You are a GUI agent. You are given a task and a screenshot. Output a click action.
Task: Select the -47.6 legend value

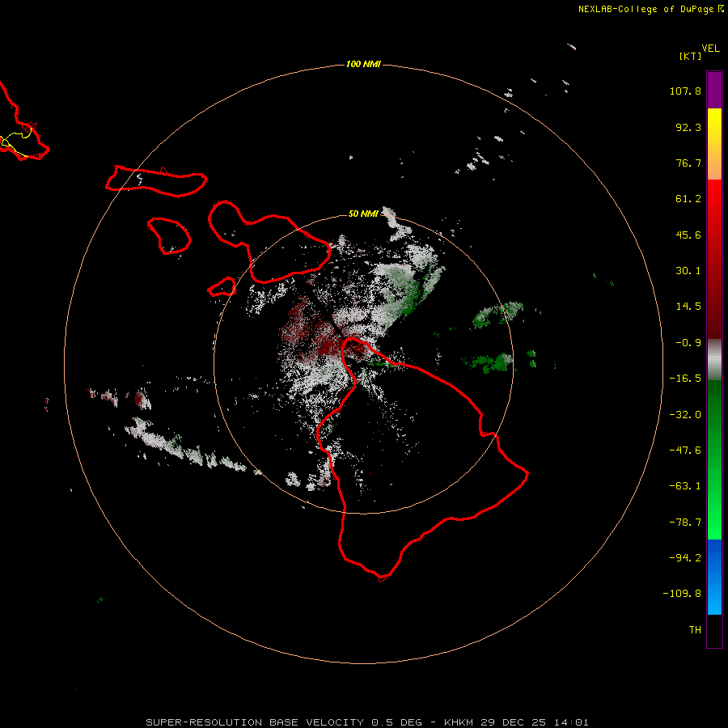[685, 451]
